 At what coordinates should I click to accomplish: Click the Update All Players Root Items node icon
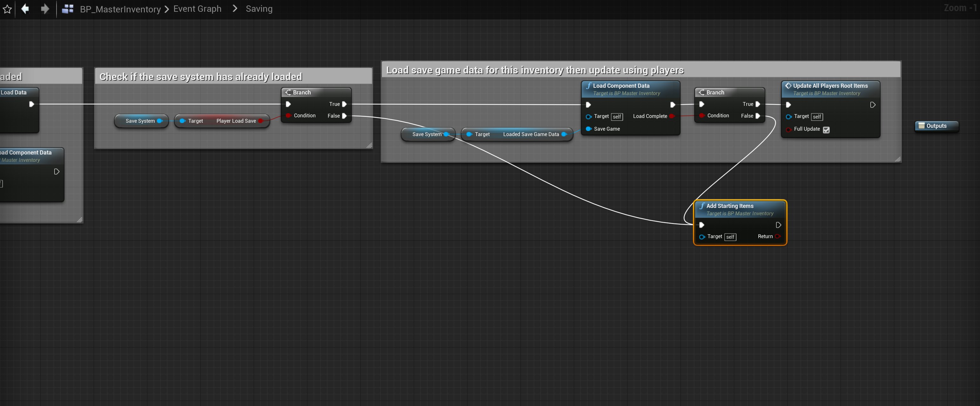tap(788, 86)
